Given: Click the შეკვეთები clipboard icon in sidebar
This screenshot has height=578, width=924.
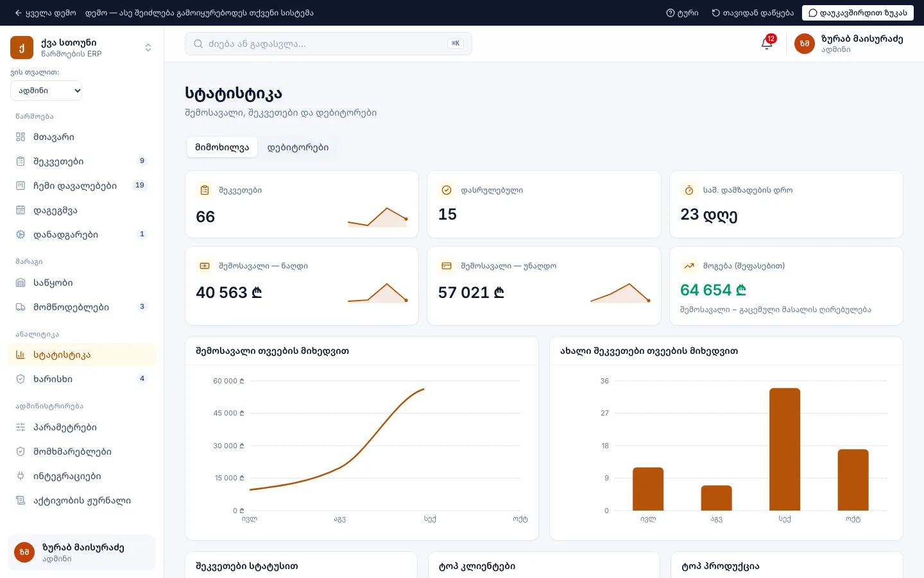Looking at the screenshot, I should click(21, 161).
